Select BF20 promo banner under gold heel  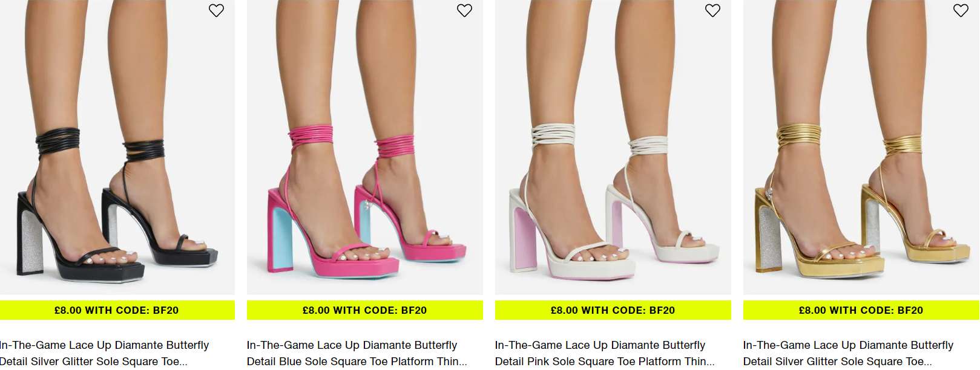[x=861, y=310]
